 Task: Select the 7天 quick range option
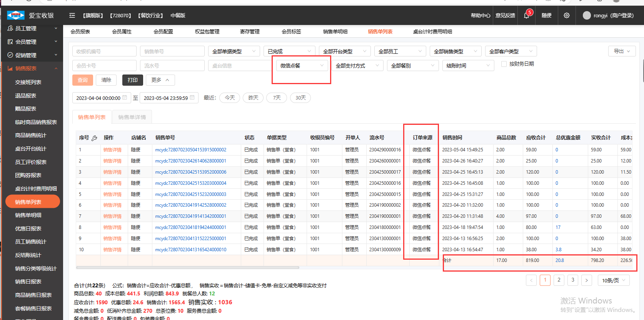point(277,98)
